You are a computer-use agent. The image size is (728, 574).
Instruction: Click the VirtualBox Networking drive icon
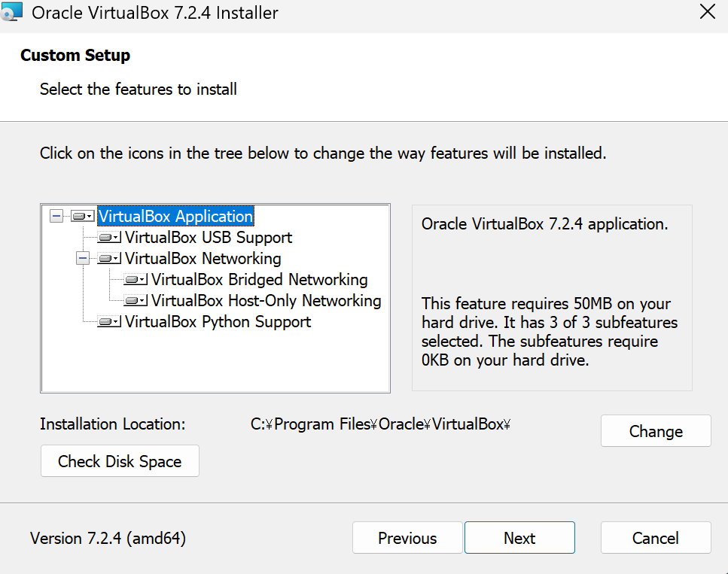(108, 259)
